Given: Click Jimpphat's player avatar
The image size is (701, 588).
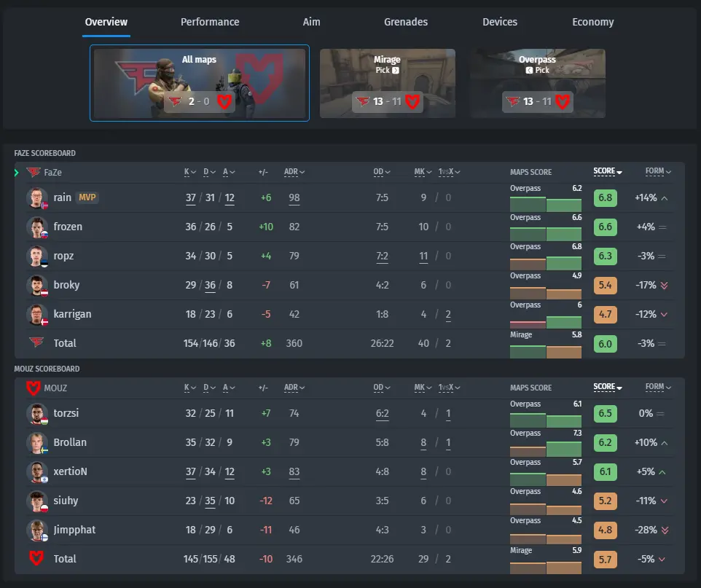Looking at the screenshot, I should (x=36, y=530).
